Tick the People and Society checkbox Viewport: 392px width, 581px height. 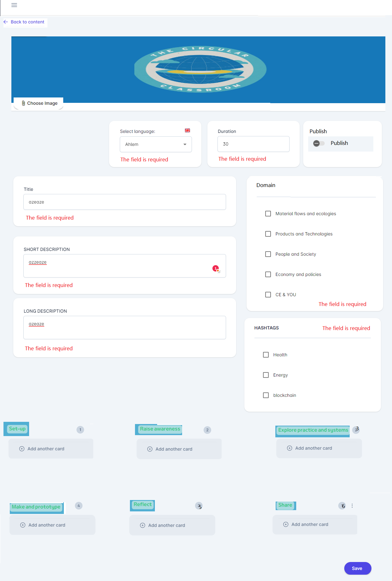(x=268, y=254)
